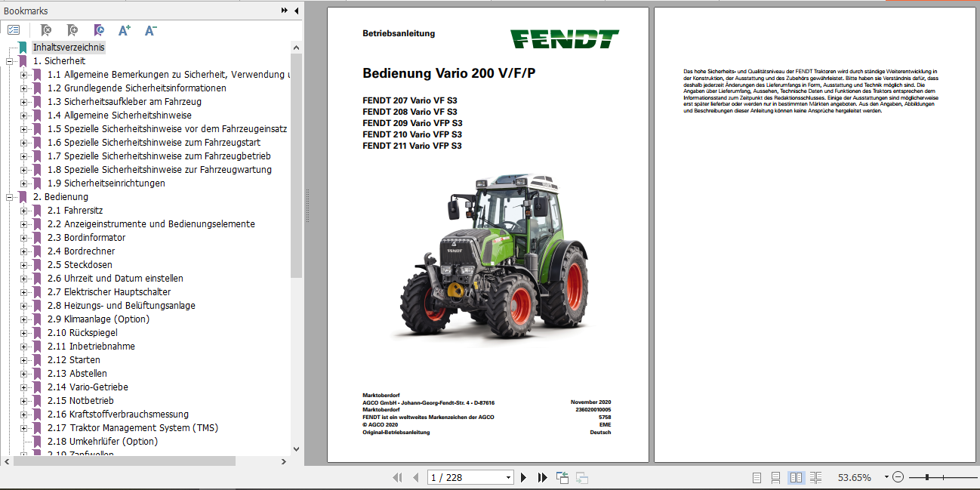Open bookmark 1.4 Allgemeine Sicherheitshinweise
The height and width of the screenshot is (490, 980).
tap(119, 116)
